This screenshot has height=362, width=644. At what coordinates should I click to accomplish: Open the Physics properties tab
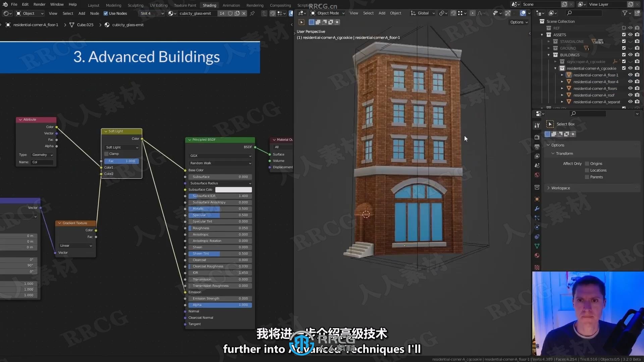point(537,227)
